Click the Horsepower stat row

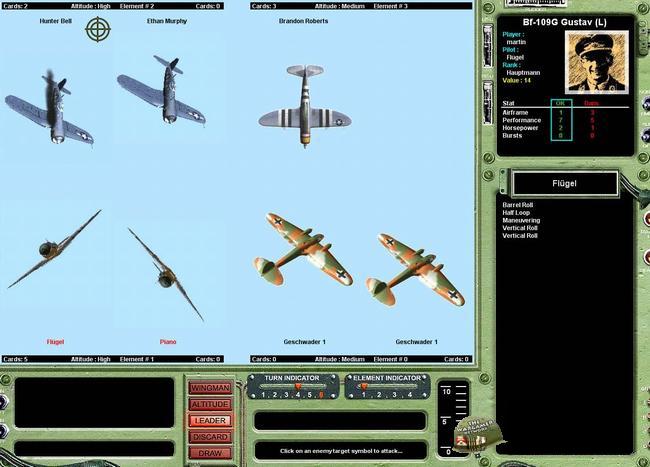[565, 128]
